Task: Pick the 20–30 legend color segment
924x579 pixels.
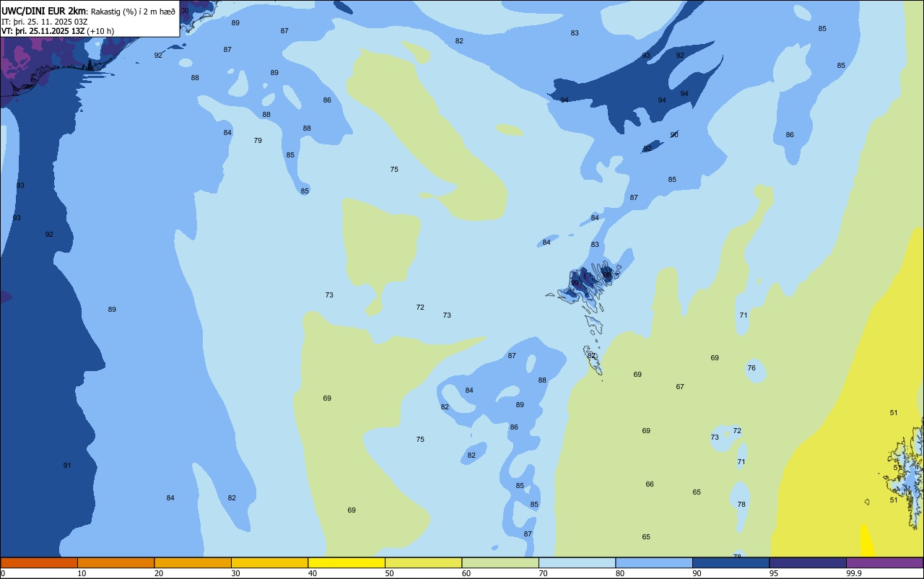Action: 193,562
